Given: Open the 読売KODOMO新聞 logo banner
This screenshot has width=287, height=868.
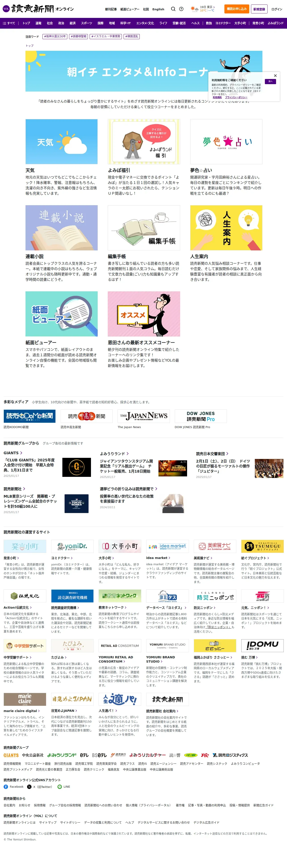Looking at the screenshot, I should pyautogui.click(x=30, y=416).
